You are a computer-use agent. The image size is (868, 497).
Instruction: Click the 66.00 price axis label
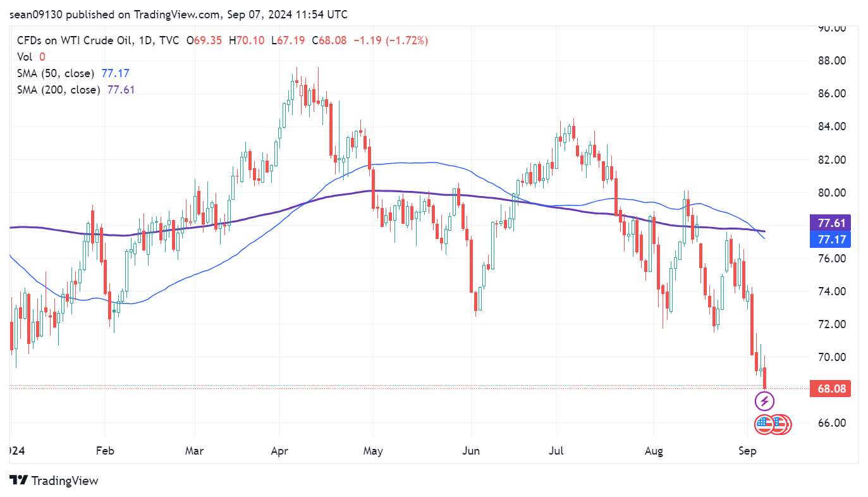click(831, 422)
